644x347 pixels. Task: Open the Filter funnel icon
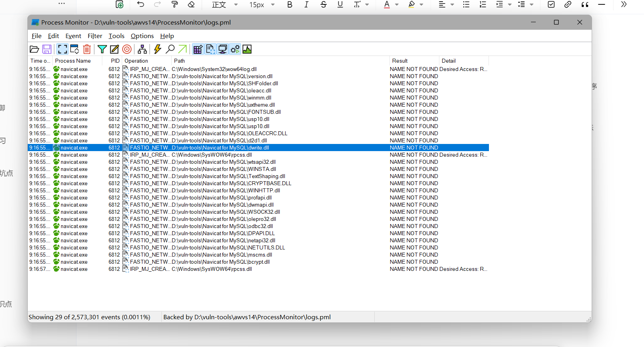102,49
